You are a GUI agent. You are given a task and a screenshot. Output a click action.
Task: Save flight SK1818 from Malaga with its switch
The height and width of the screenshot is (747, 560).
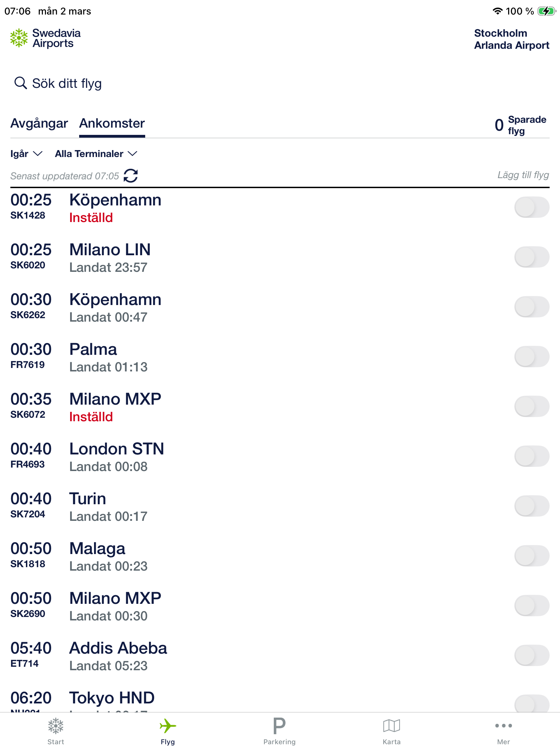(x=531, y=556)
